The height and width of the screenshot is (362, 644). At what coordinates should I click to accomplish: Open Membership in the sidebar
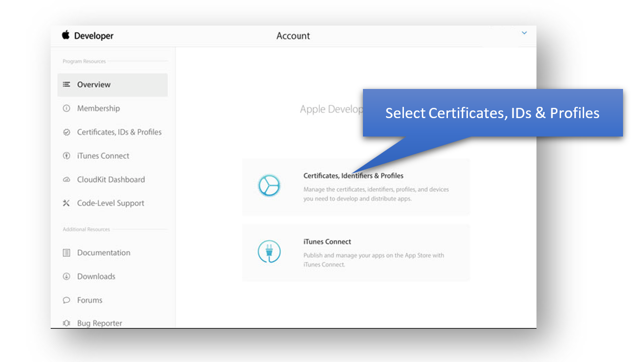coord(98,108)
